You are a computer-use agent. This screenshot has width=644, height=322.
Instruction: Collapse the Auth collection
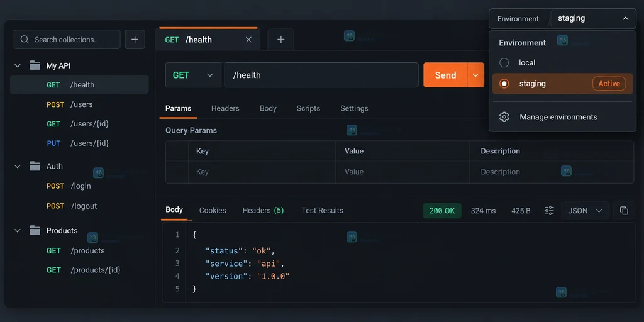[x=18, y=166]
